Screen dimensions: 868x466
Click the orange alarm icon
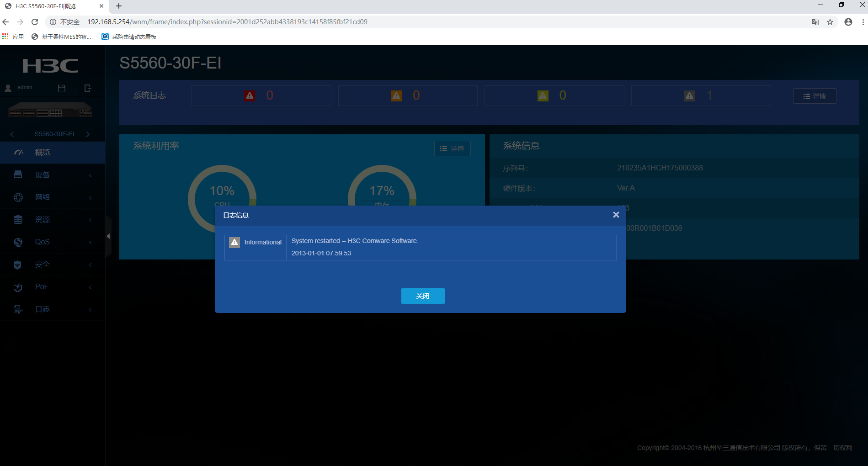click(396, 95)
